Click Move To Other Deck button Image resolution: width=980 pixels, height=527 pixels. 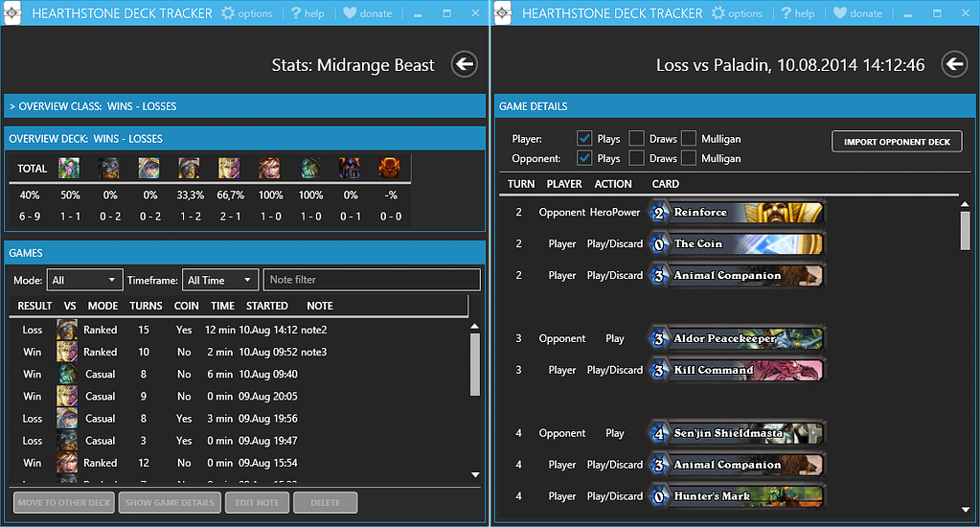click(64, 503)
